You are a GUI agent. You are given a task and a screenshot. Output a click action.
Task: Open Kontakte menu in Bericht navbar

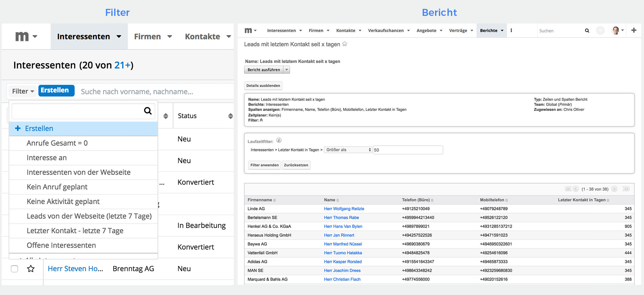(x=349, y=30)
